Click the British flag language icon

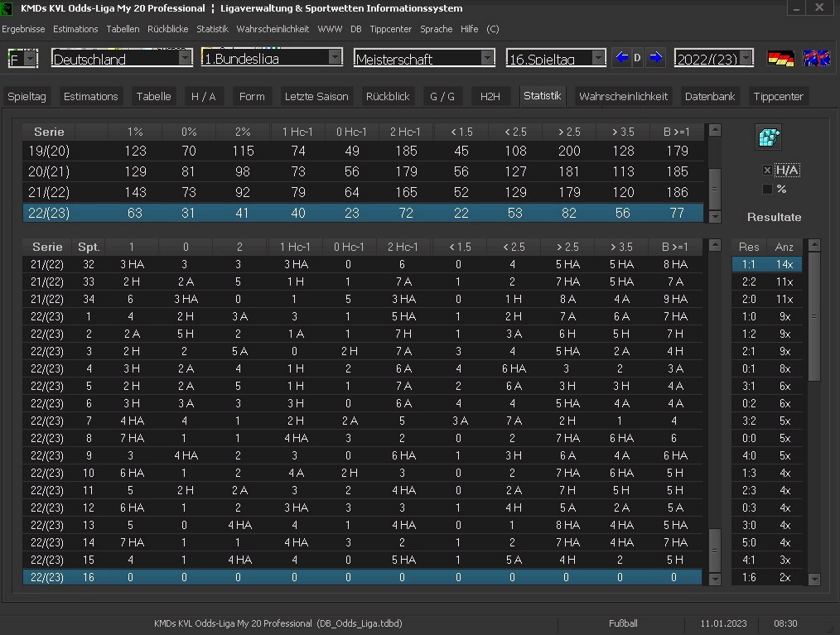pyautogui.click(x=817, y=58)
